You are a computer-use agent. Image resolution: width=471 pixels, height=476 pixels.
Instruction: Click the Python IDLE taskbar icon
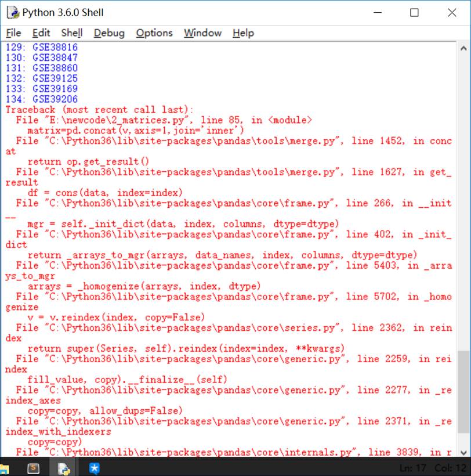64,468
